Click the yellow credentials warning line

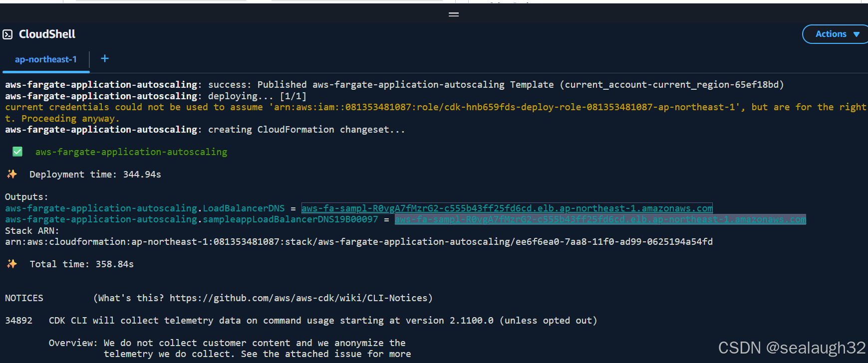coord(435,107)
